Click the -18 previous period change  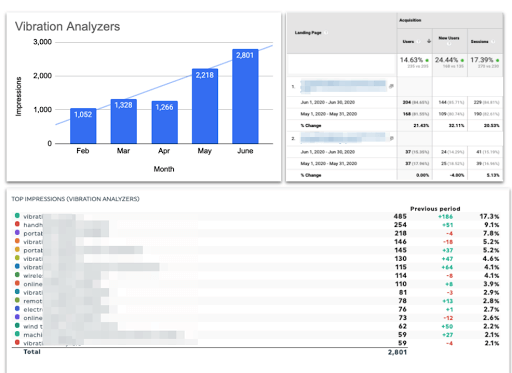[x=448, y=242]
